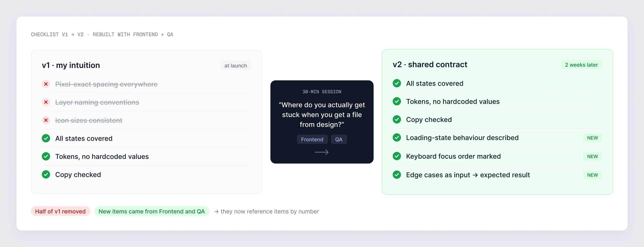
Task: Click the 'v1 · my intuition' heading
Action: [x=71, y=65]
